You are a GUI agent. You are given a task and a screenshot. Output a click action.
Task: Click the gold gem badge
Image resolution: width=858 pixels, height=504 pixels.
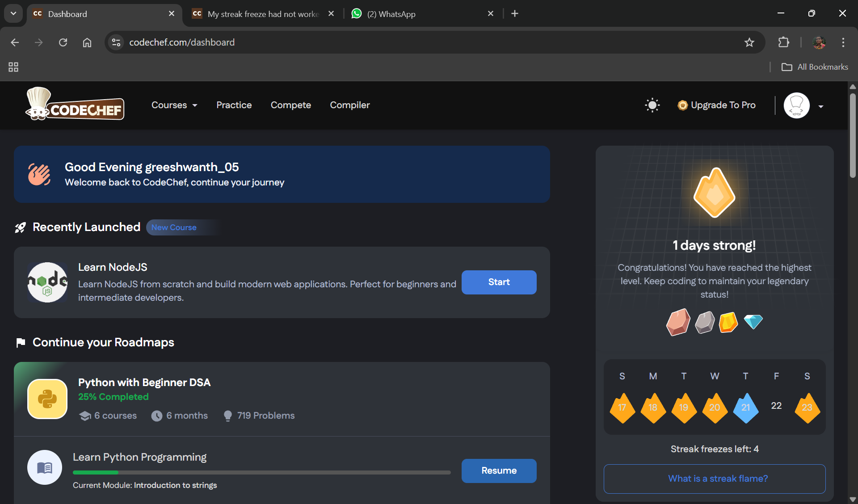[x=728, y=322]
